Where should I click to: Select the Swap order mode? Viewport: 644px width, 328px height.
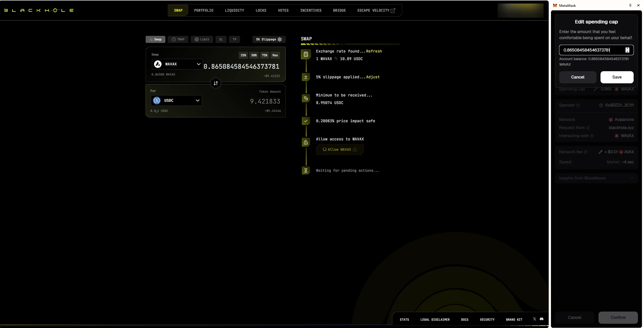coord(155,39)
